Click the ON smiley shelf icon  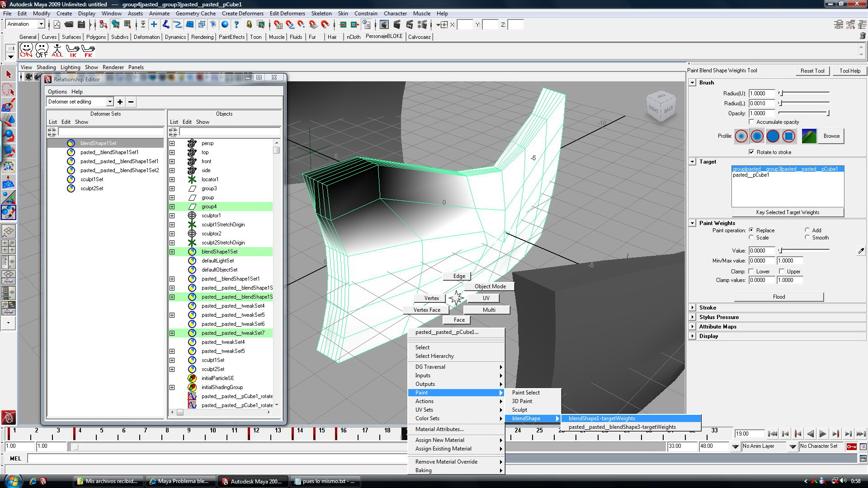tap(26, 50)
